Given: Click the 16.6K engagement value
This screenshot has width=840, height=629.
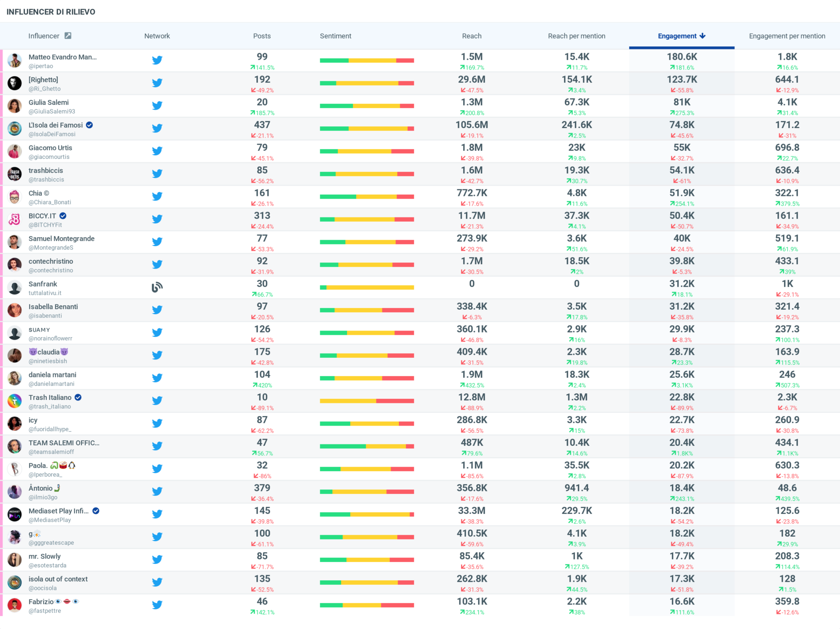Looking at the screenshot, I should point(682,601).
